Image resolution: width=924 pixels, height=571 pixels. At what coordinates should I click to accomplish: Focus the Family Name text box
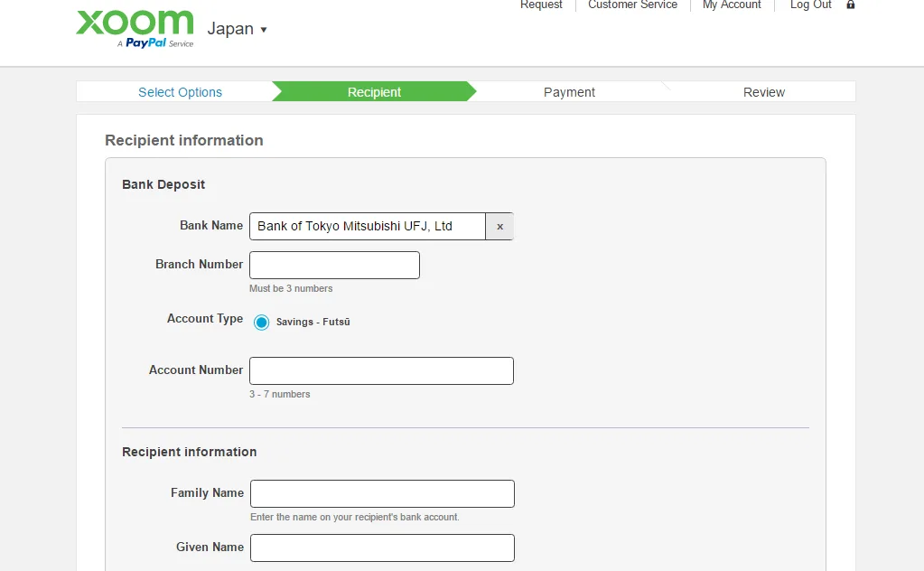point(382,494)
